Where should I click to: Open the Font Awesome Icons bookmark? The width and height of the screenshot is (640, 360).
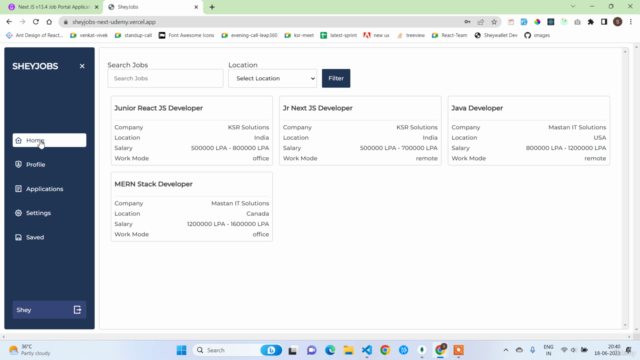pyautogui.click(x=187, y=35)
